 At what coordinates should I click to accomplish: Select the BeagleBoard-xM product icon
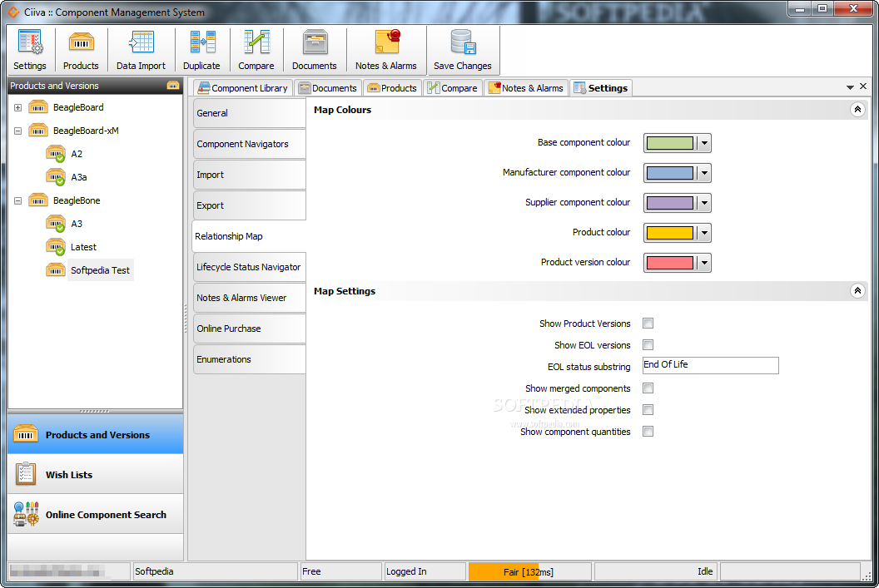click(x=38, y=131)
